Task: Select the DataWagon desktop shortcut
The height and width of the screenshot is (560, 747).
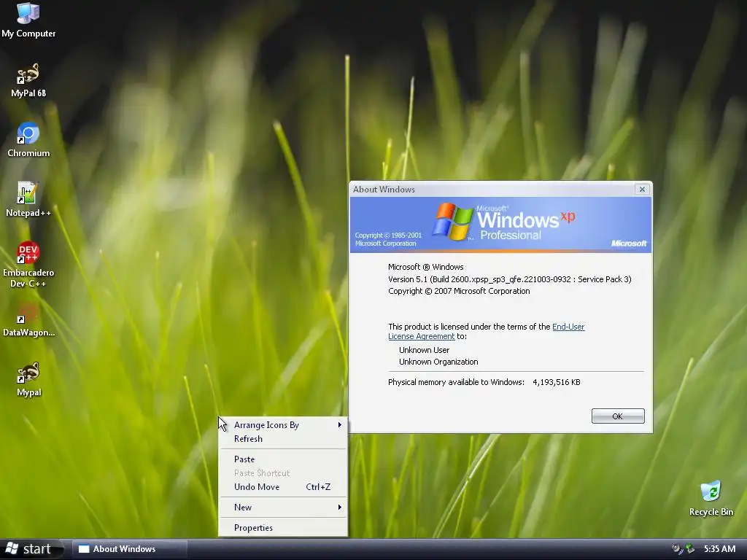Action: point(28,320)
